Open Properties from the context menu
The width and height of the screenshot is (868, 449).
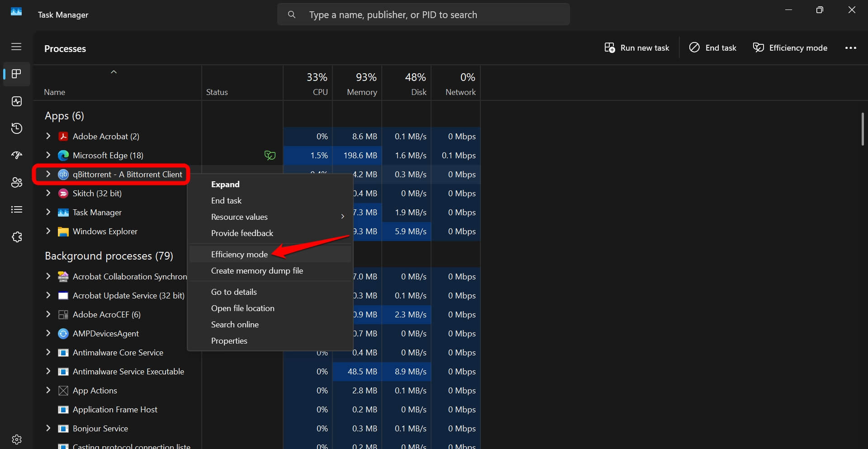[x=270, y=340]
